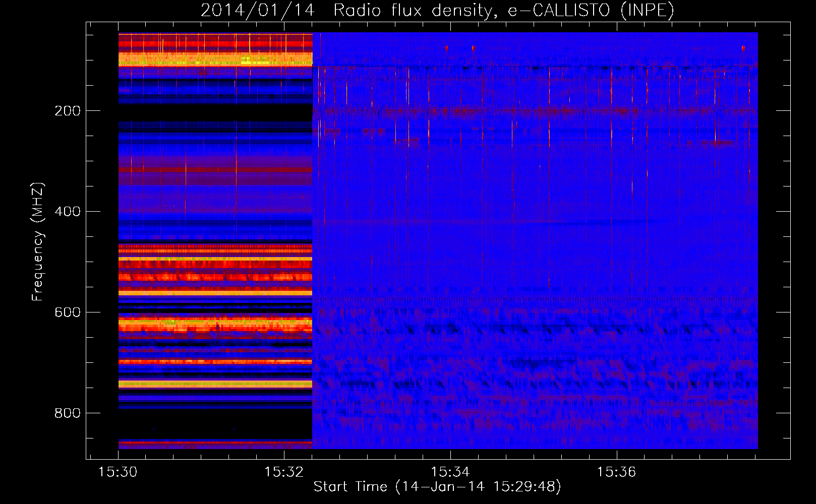
Task: Click the 600 frequency tick label
Action: click(x=68, y=312)
